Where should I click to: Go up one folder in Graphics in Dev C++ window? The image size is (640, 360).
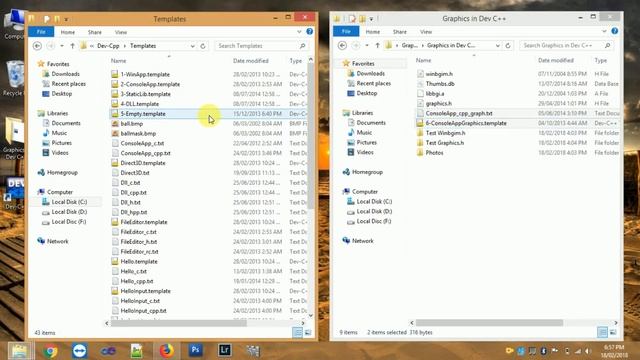(x=377, y=45)
